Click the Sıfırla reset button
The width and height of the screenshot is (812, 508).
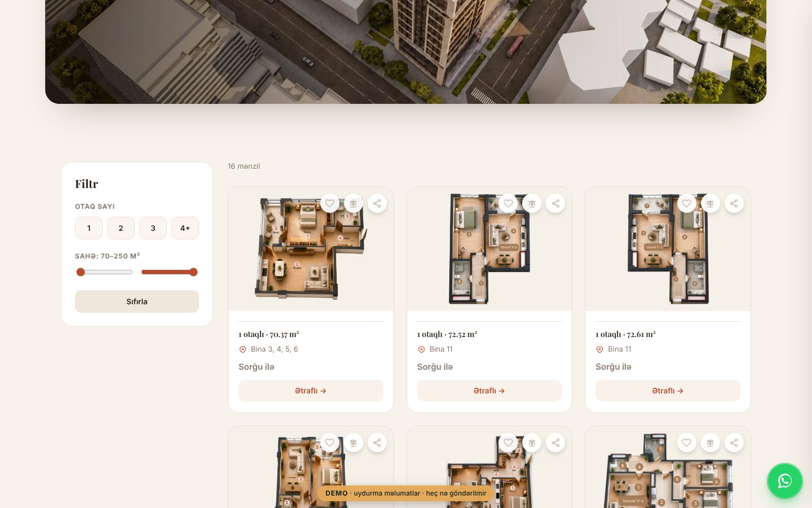(x=137, y=301)
